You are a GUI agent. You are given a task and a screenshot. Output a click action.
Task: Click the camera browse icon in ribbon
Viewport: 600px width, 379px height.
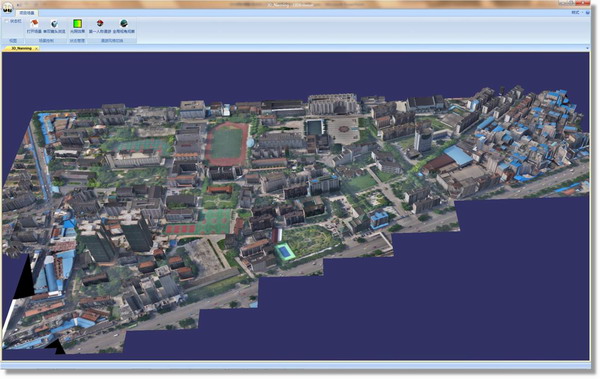click(x=54, y=24)
